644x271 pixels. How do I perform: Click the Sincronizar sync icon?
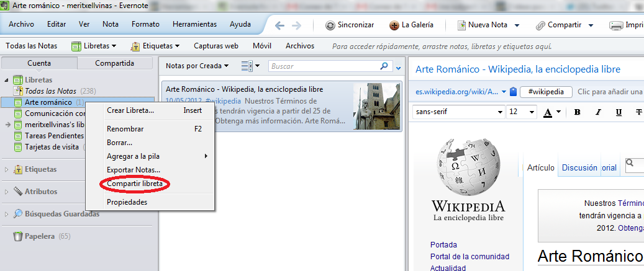coord(330,25)
